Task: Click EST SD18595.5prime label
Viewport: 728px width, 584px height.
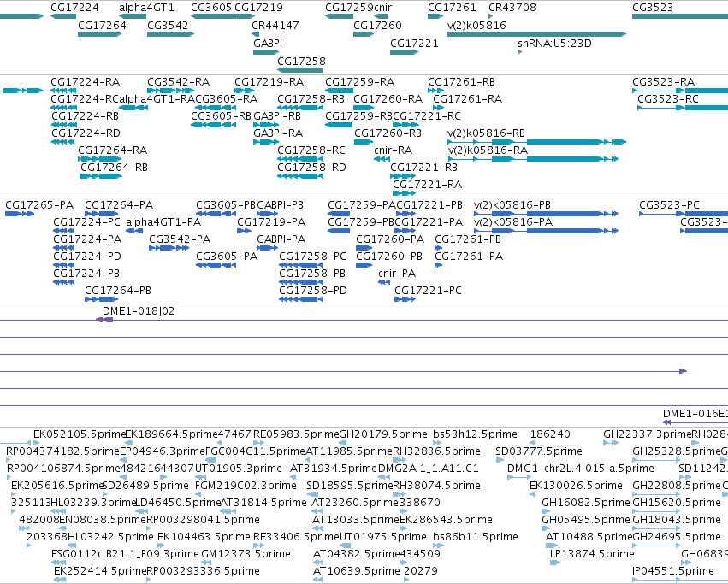Action: click(350, 486)
